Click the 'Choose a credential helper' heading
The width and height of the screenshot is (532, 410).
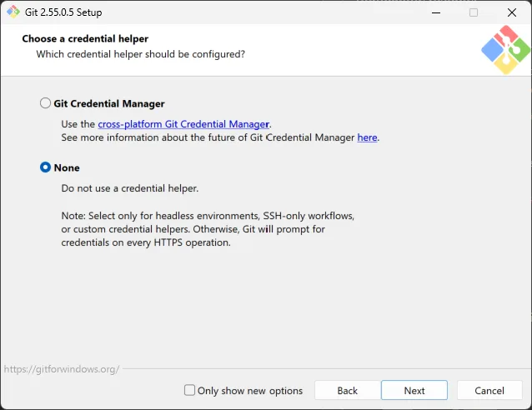[85, 38]
